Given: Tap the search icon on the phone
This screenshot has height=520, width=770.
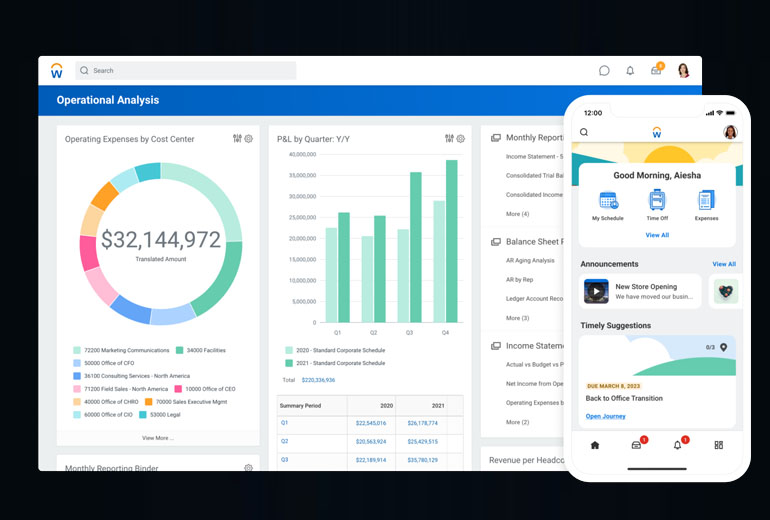Looking at the screenshot, I should pyautogui.click(x=584, y=132).
